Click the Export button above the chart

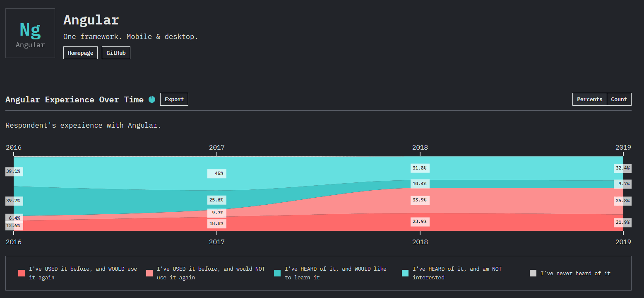[174, 99]
